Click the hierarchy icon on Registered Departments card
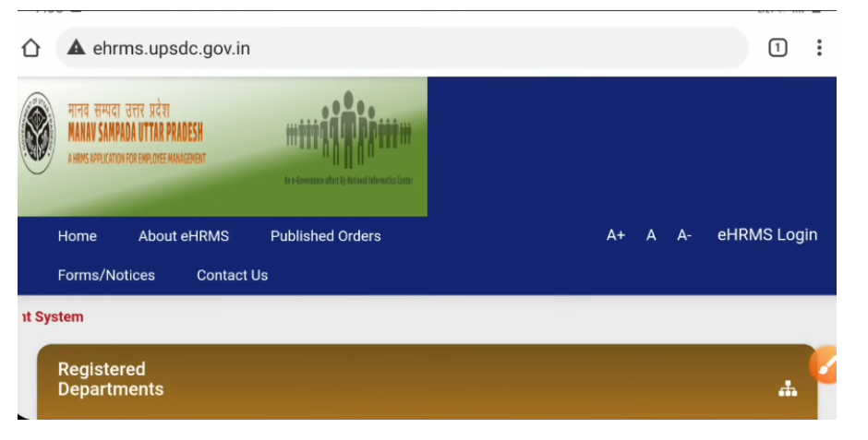This screenshot has width=868, height=440. point(787,389)
